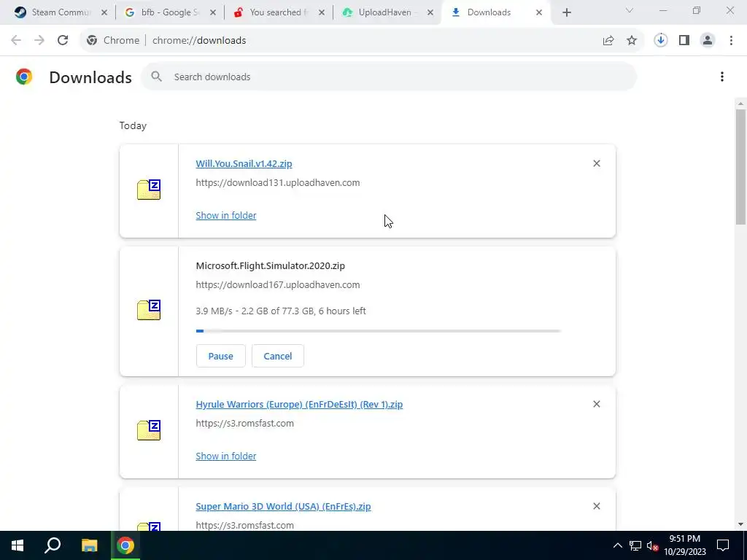Click the page vertical scrollbar thumb
This screenshot has width=747, height=560.
(740, 167)
